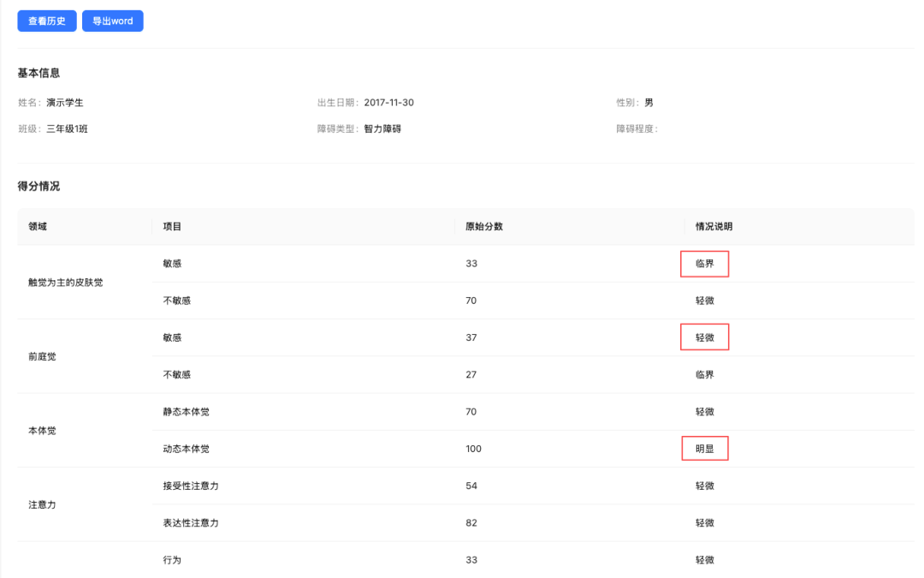Viewport: 924px width, 578px height.
Task: Click 轻微 status in 前庭觉 敏感 row
Action: [705, 338]
